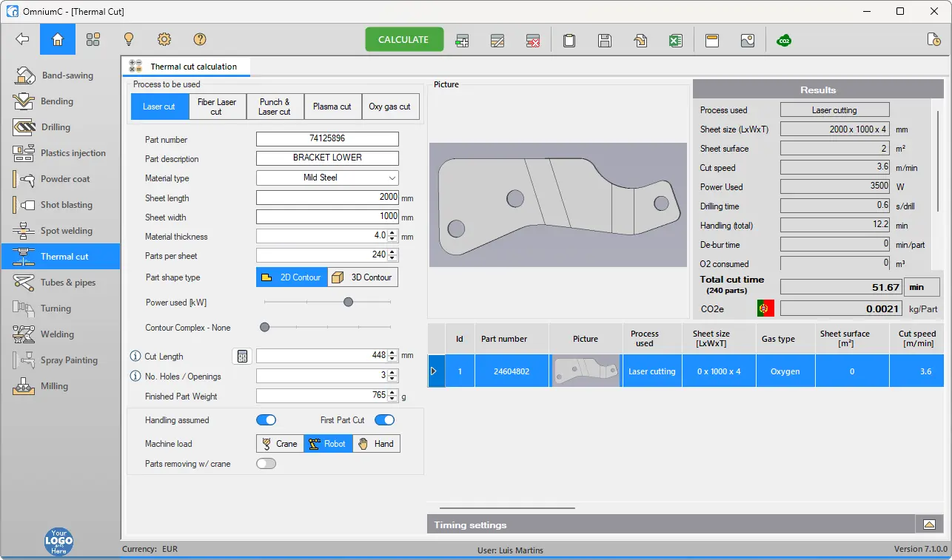Open the calculator next to Cut Length
This screenshot has height=560, width=952.
click(x=242, y=357)
